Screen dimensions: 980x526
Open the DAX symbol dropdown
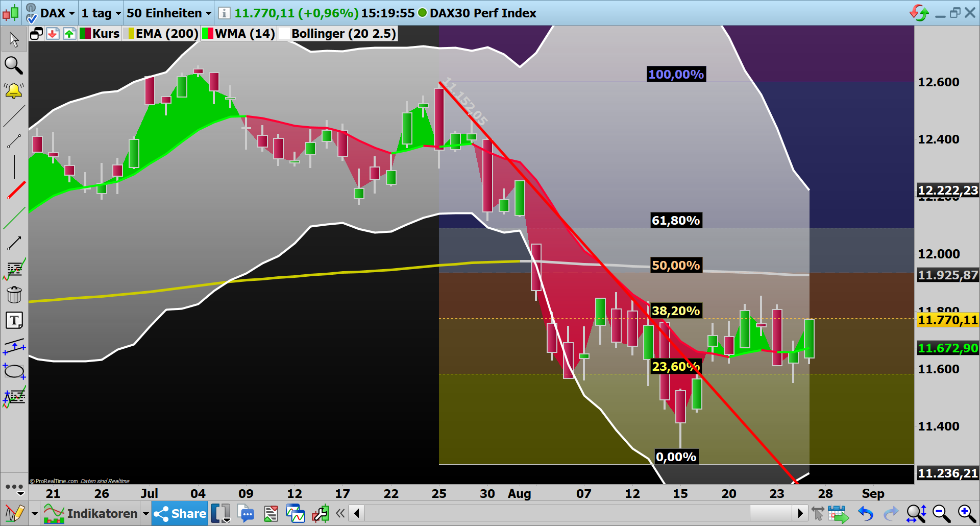[x=56, y=13]
